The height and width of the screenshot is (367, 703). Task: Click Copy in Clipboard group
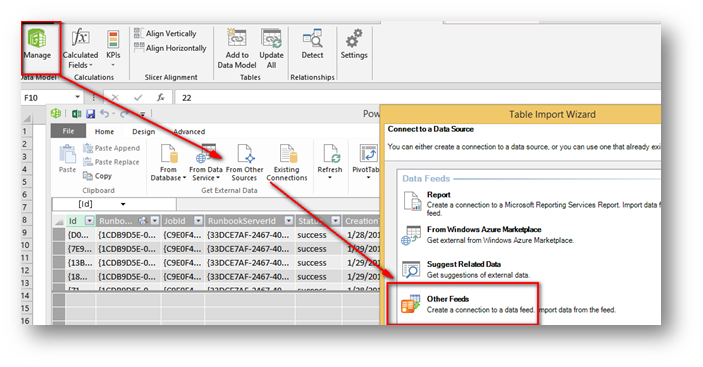97,176
